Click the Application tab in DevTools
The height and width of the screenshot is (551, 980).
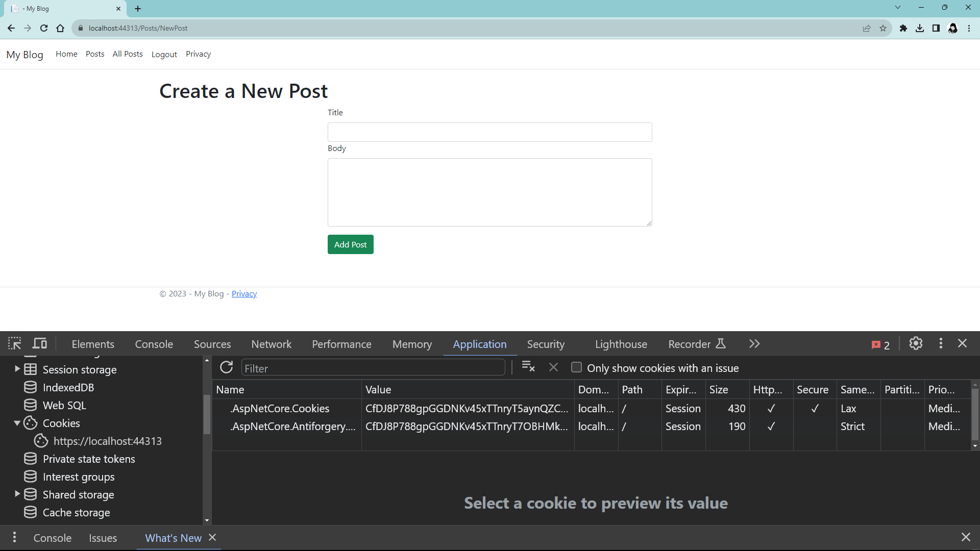(480, 344)
